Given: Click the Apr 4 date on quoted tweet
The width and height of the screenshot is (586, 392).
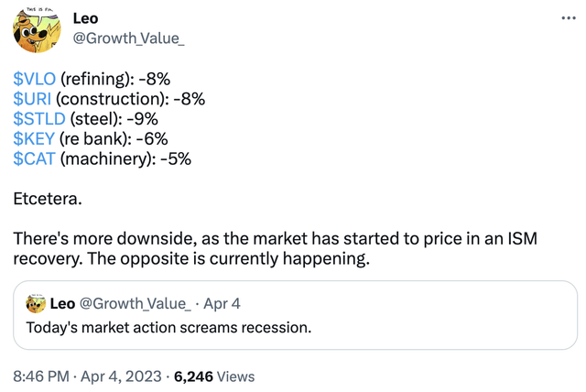Looking at the screenshot, I should (222, 304).
